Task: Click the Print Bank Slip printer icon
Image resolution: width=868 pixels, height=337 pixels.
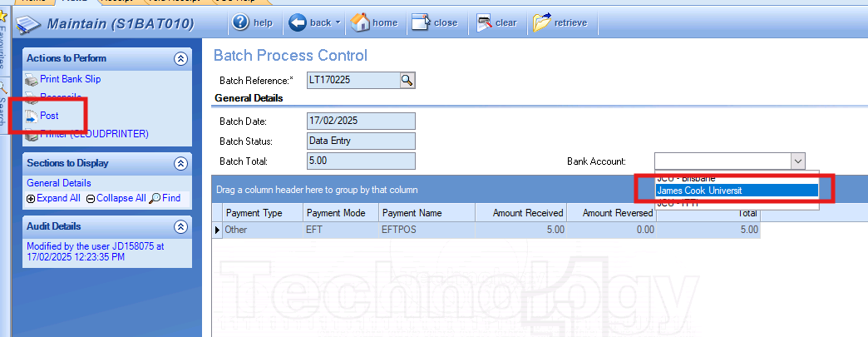Action: click(32, 80)
